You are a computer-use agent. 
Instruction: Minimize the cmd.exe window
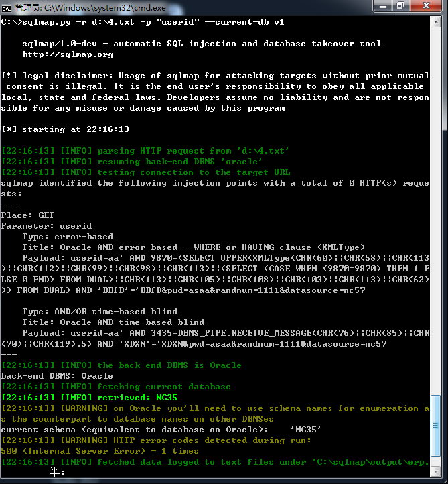pos(382,6)
